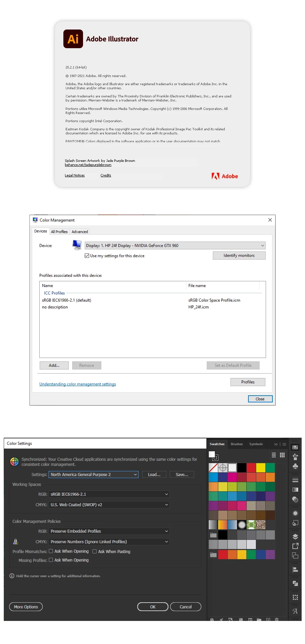Switch Swatches panel to list view
Viewport: 305px width, 644px height.
(274, 455)
